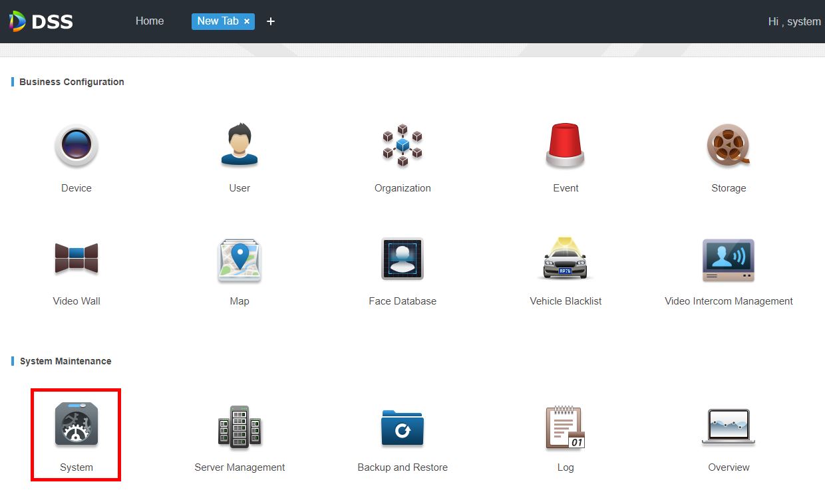Open the Device configuration icon
This screenshot has height=504, width=825.
pyautogui.click(x=77, y=145)
